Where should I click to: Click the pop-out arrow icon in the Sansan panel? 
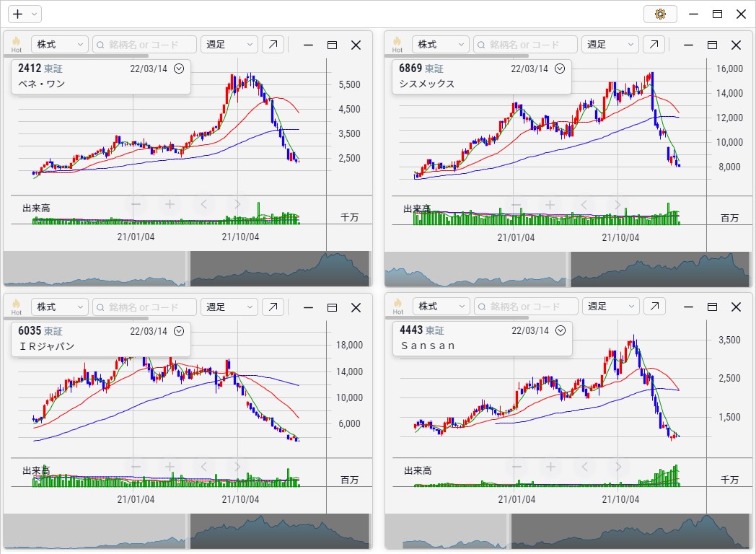[654, 306]
